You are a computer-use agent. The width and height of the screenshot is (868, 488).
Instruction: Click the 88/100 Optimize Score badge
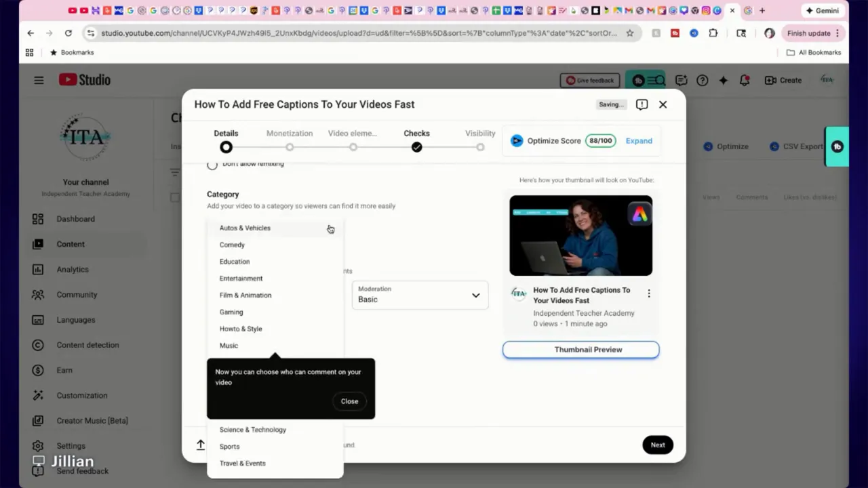point(600,140)
